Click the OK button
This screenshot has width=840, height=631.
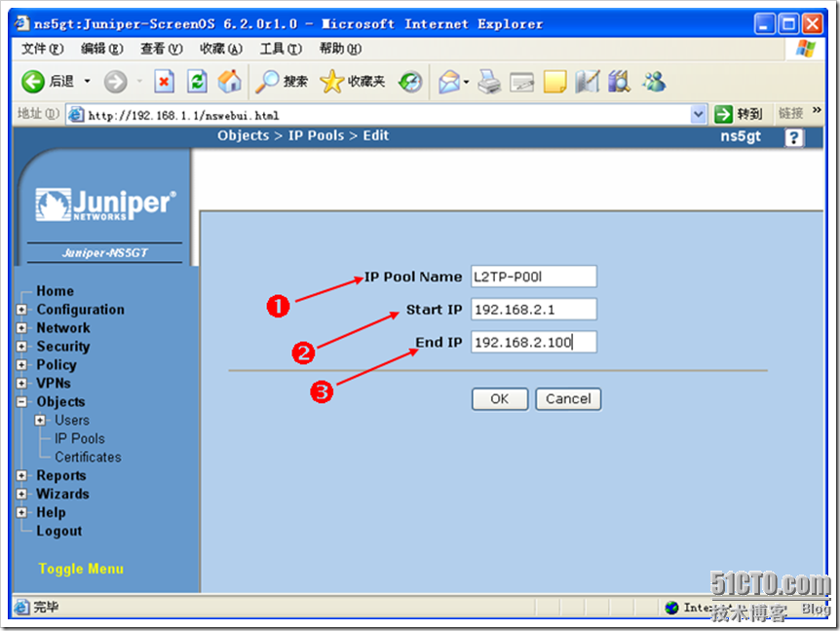(500, 399)
